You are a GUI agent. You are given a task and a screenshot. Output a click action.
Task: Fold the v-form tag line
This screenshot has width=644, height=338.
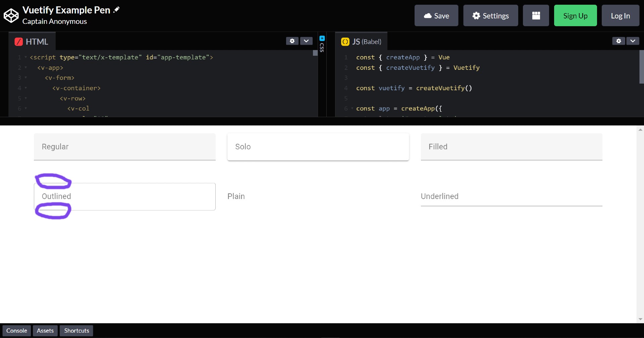point(26,78)
